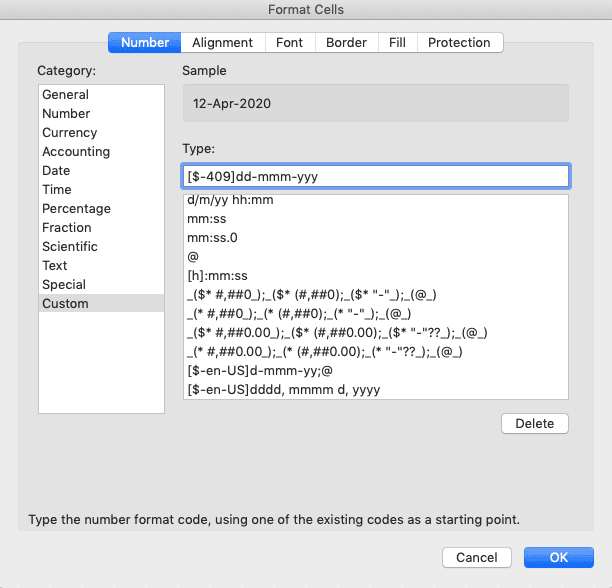
Task: Choose the Text category
Action: 101,266
